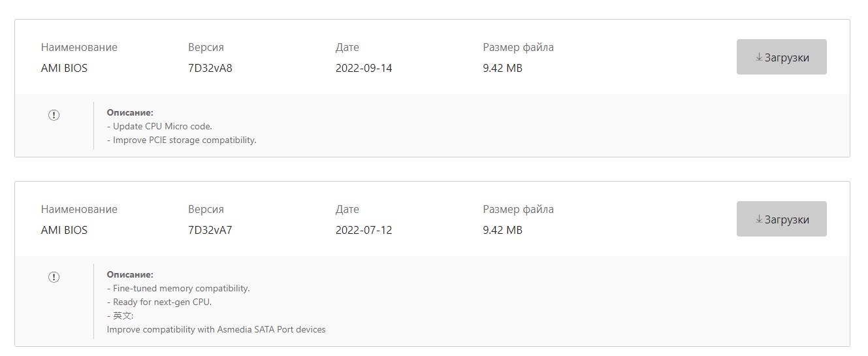Click the Asmedia SATA Port compatibility note
Viewport: 868px width, 356px height.
pos(216,329)
